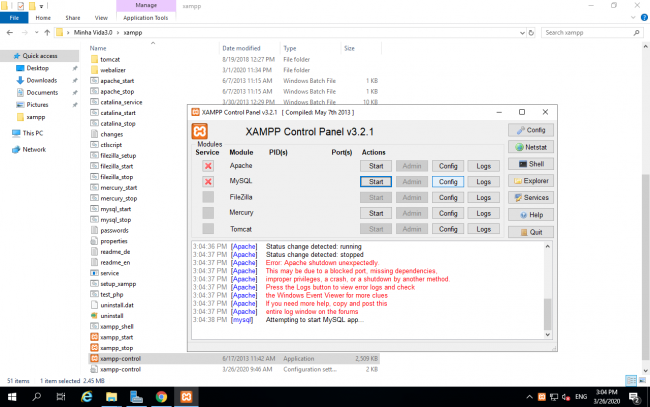This screenshot has height=407, width=650.
Task: Go back in File Explorer
Action: [10, 32]
